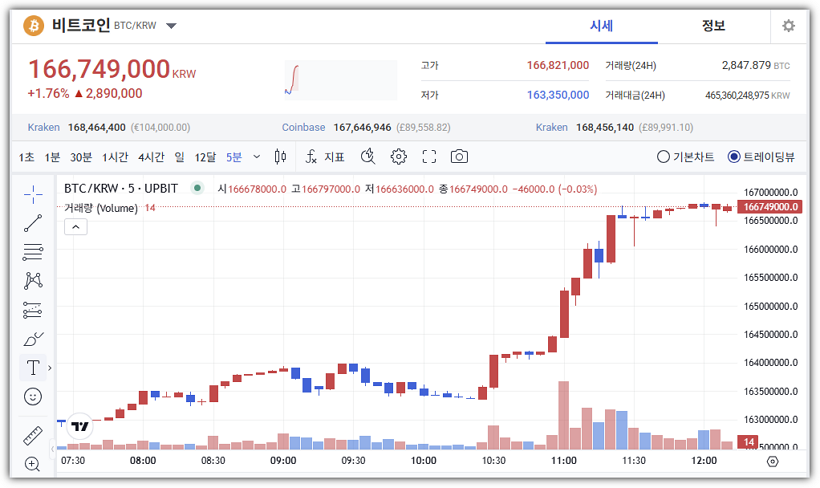Toggle the green market status dot
The image size is (820, 488).
tap(197, 188)
